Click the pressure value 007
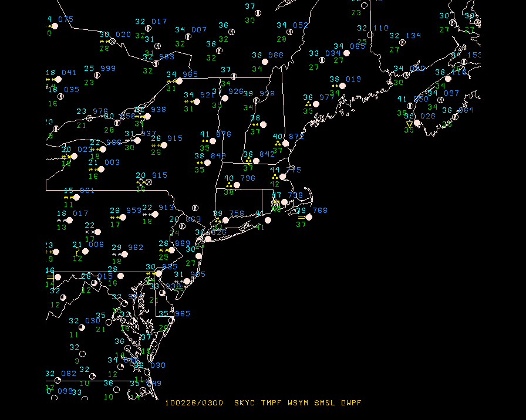 pos(199,29)
